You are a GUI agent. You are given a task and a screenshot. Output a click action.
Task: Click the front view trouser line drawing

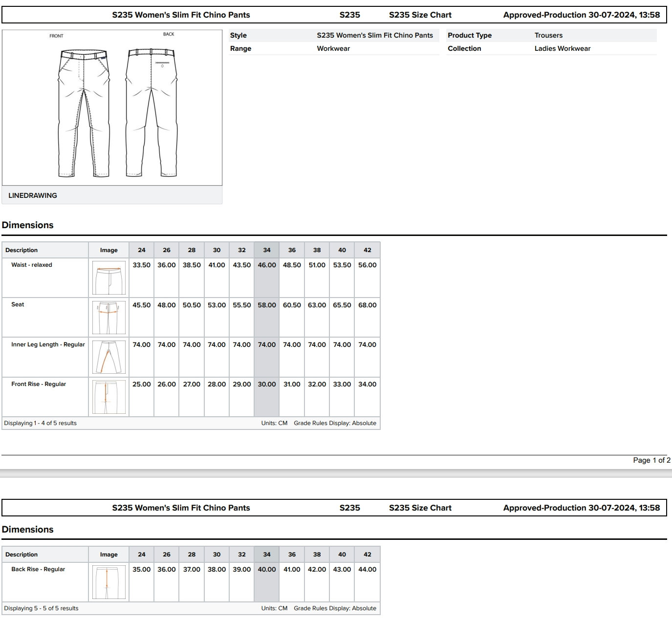click(84, 112)
